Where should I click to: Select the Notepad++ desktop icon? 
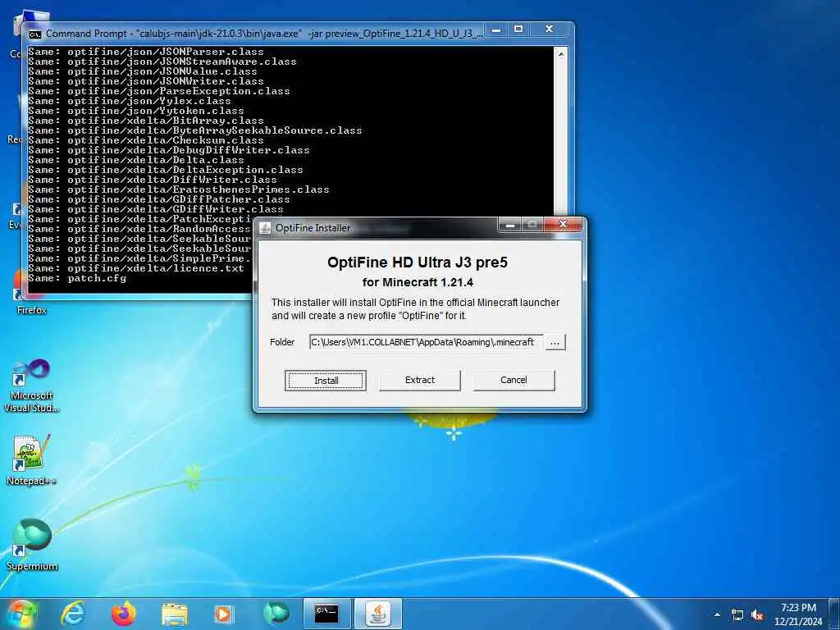click(31, 459)
